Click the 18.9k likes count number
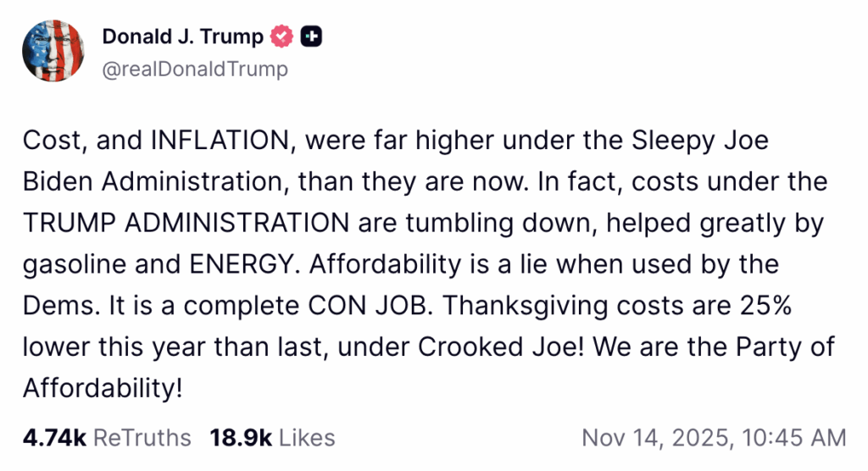868x471 pixels. pyautogui.click(x=240, y=438)
